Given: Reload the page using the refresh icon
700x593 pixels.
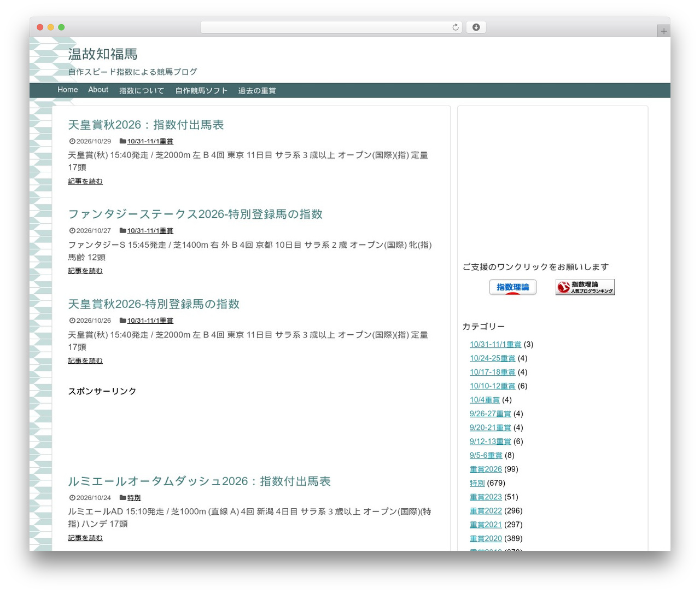Looking at the screenshot, I should click(455, 27).
